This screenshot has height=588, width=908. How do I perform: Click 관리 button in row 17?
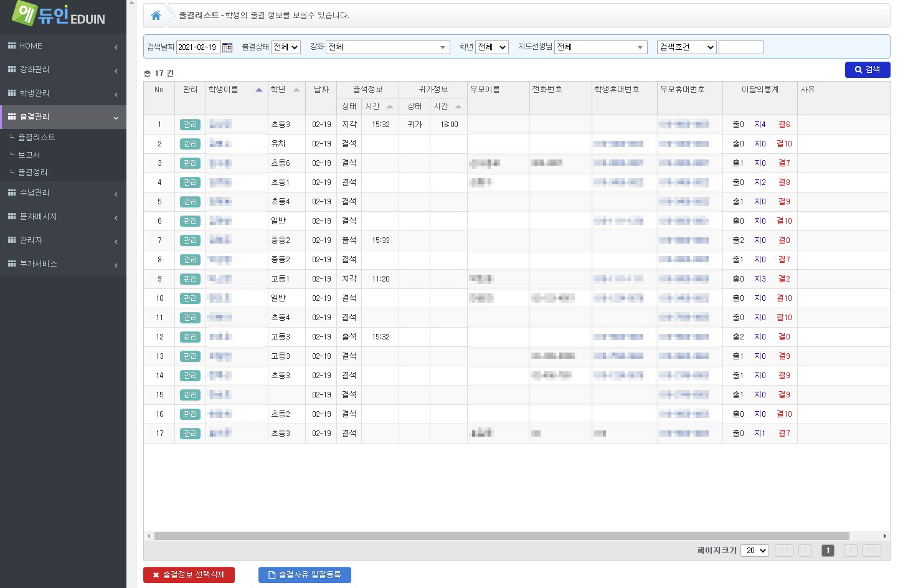[190, 434]
